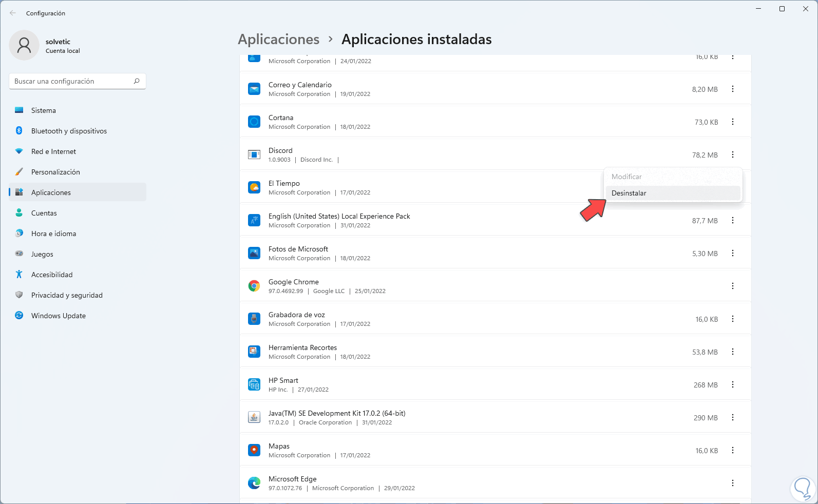The height and width of the screenshot is (504, 818).
Task: Open three-dot menu for Discord
Action: click(733, 155)
